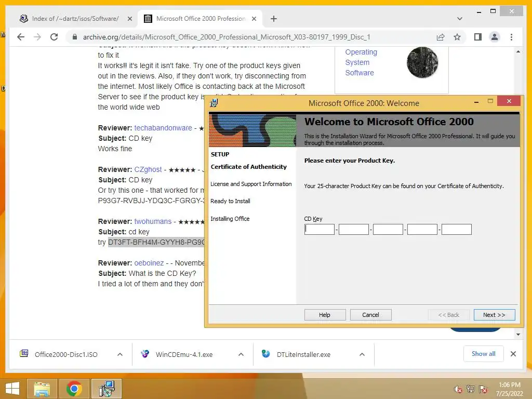The image size is (532, 399).
Task: Expand Office2000-Disc1.ISO download options
Action: click(x=120, y=354)
